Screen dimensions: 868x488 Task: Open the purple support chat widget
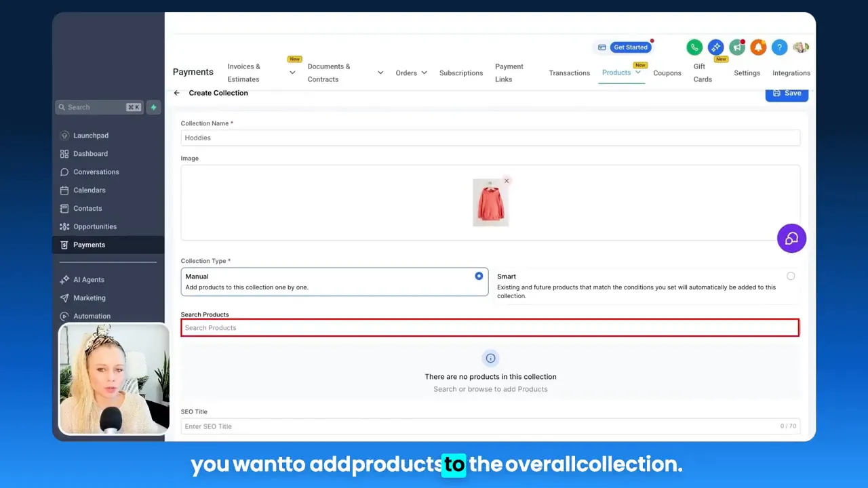point(791,239)
